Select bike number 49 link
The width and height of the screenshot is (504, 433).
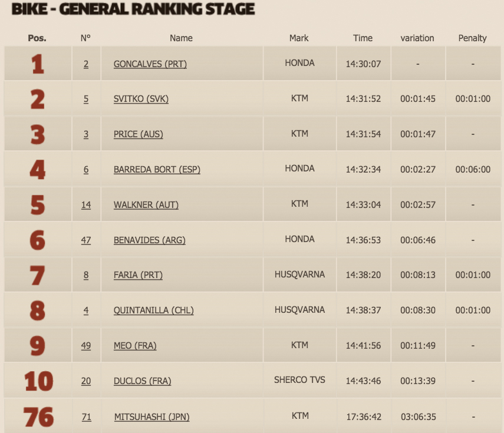point(86,346)
